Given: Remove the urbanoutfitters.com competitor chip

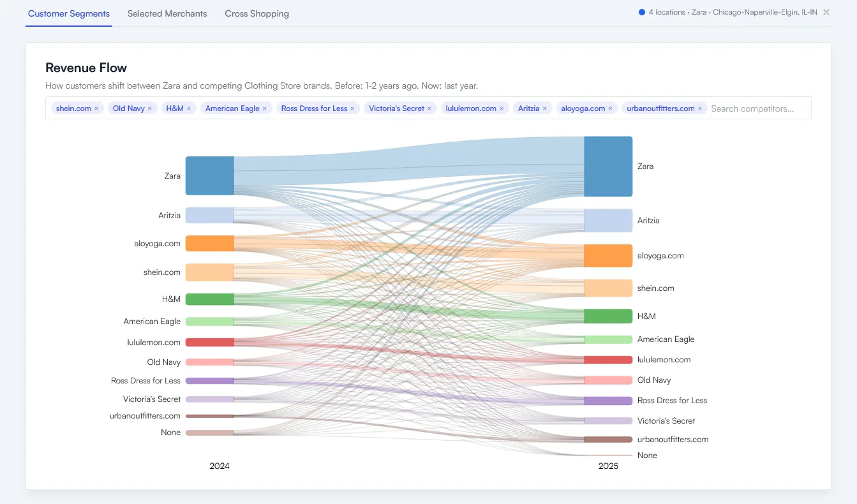Looking at the screenshot, I should 700,108.
